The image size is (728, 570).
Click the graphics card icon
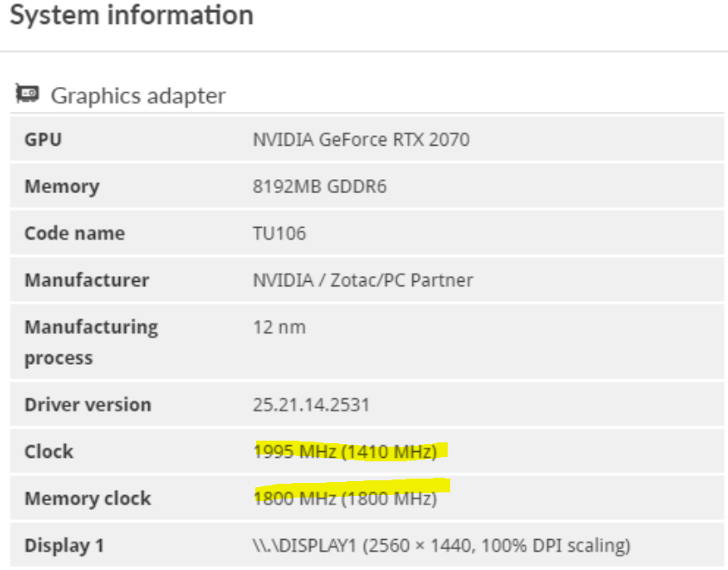[x=28, y=93]
